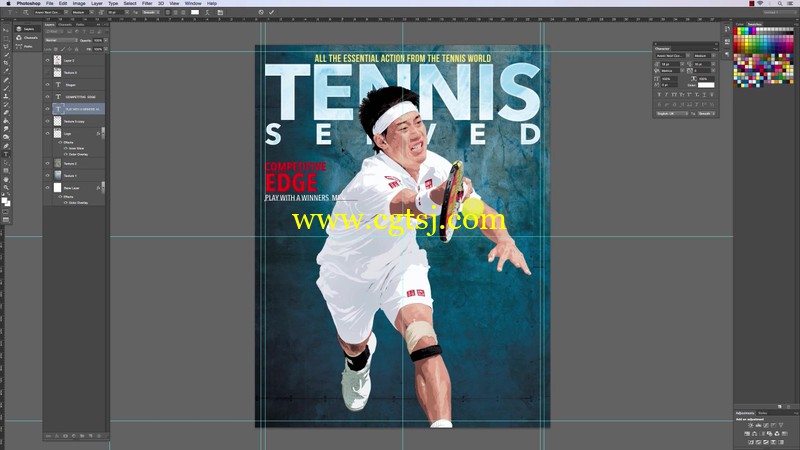Click the Paths button in collapsed panel
The width and height of the screenshot is (800, 450).
28,46
